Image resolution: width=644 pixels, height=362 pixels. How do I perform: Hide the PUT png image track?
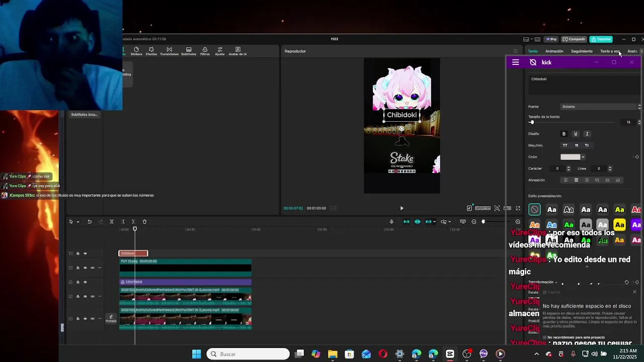click(85, 267)
